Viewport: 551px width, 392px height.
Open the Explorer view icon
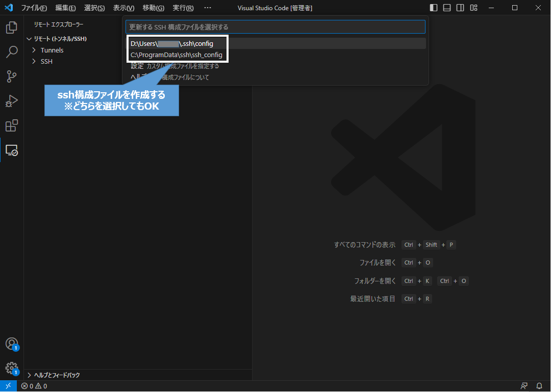point(11,28)
